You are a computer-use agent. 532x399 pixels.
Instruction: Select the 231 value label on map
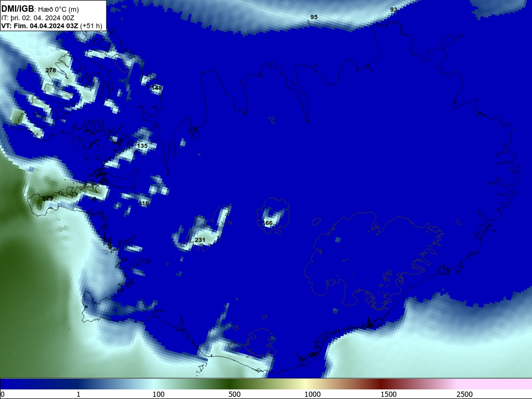pyautogui.click(x=200, y=240)
